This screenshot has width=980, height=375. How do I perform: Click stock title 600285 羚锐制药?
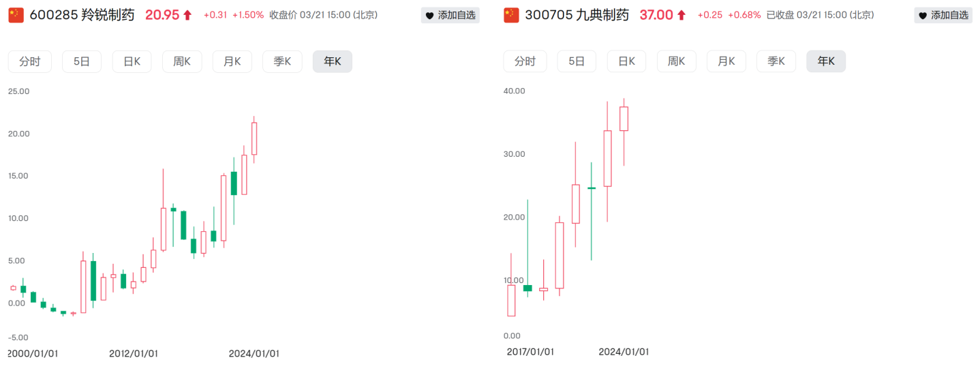(x=82, y=15)
